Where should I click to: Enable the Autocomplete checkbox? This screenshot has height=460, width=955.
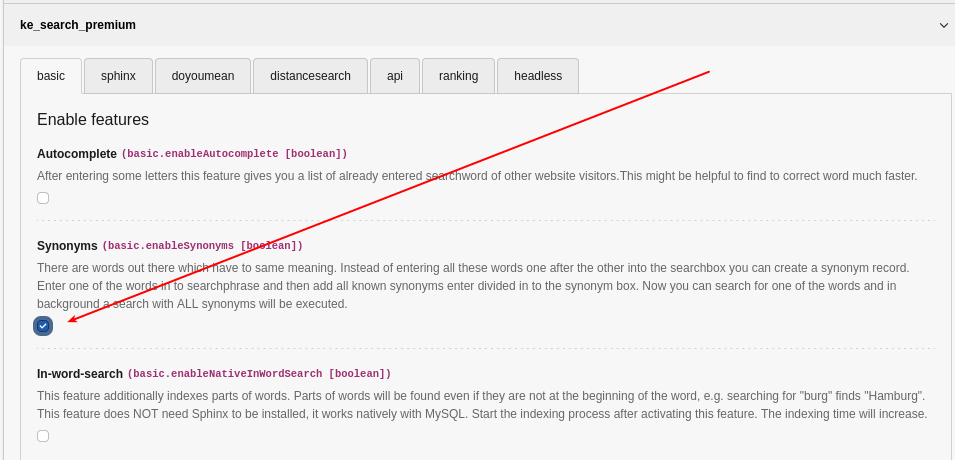pos(43,198)
